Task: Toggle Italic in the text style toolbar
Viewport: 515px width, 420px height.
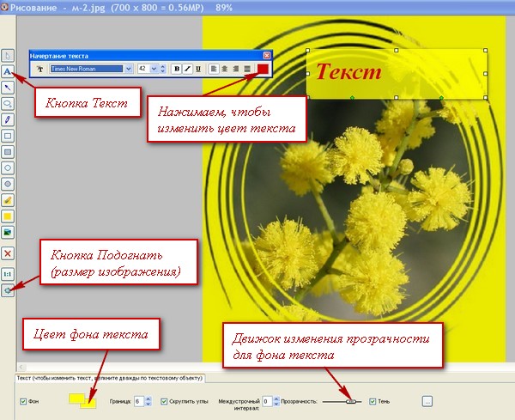Action: tap(187, 69)
